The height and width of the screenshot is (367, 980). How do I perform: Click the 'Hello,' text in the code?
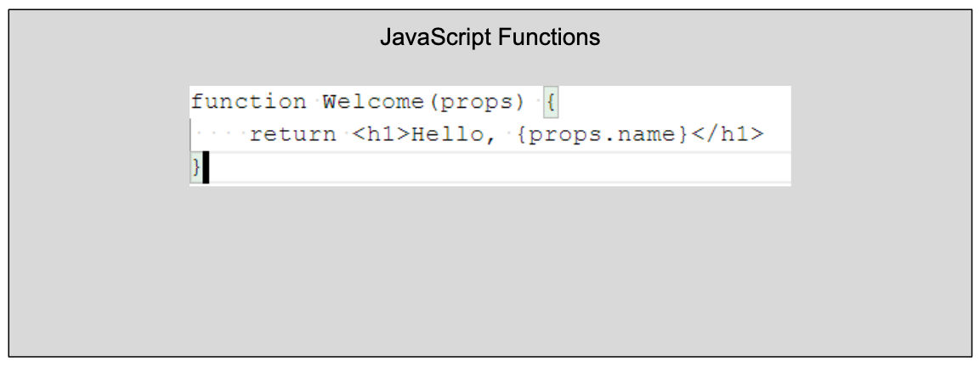pos(455,133)
